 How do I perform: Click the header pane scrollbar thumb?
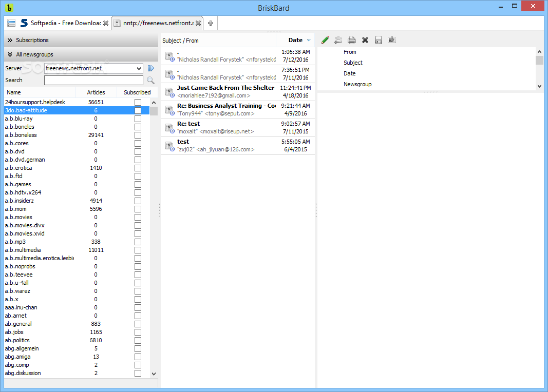click(539, 61)
